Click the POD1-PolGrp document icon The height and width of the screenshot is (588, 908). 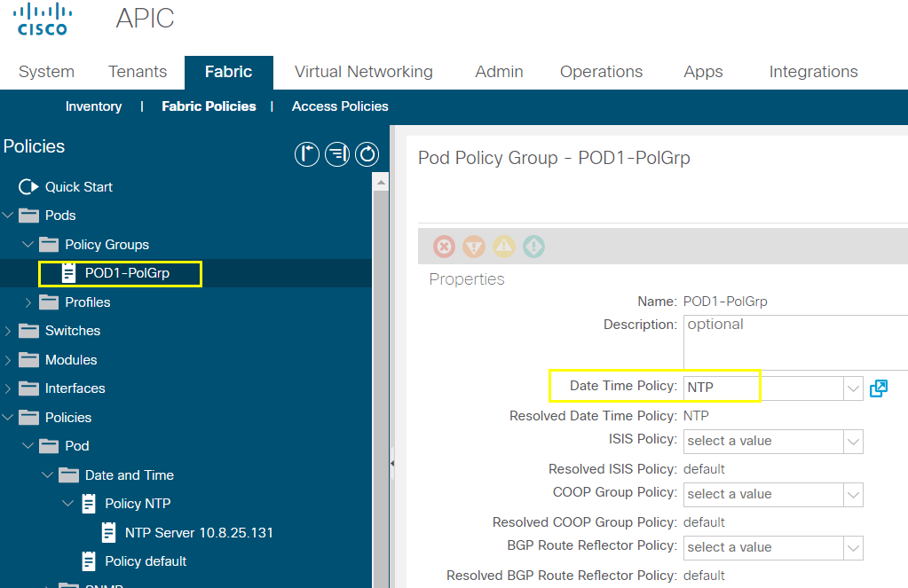(x=68, y=272)
